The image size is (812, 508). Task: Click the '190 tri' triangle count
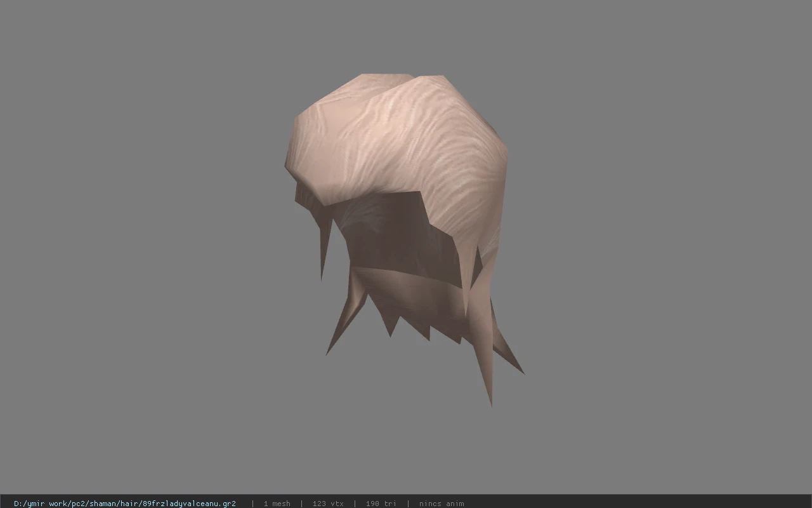pos(381,504)
